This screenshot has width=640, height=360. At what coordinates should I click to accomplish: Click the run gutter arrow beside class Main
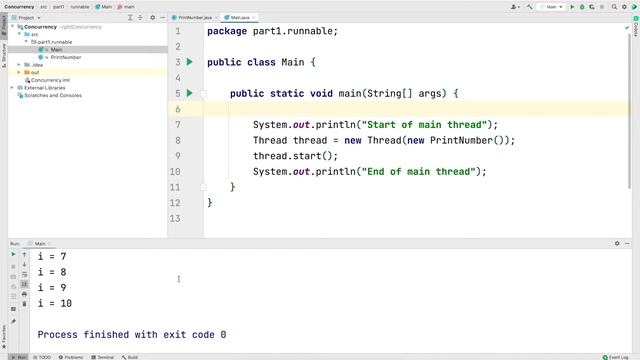click(x=189, y=62)
